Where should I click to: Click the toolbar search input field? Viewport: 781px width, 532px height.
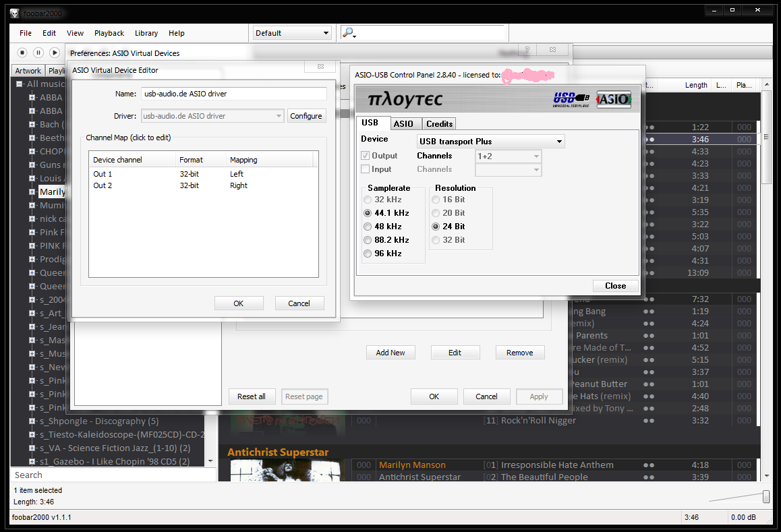click(432, 33)
